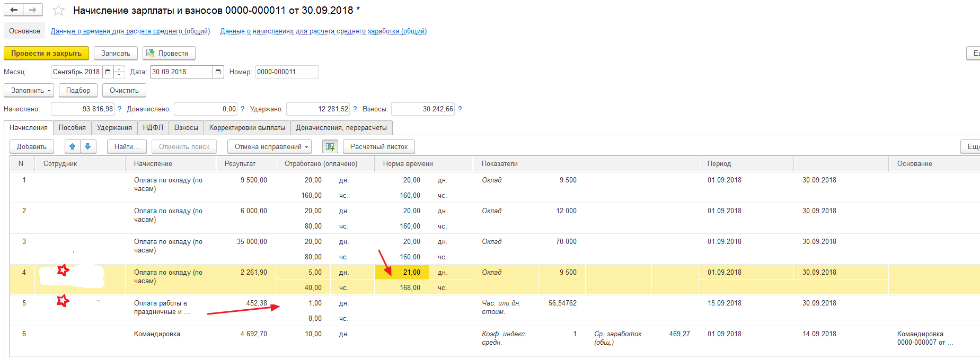Click the back navigation arrow
This screenshot has height=358, width=980.
click(14, 10)
